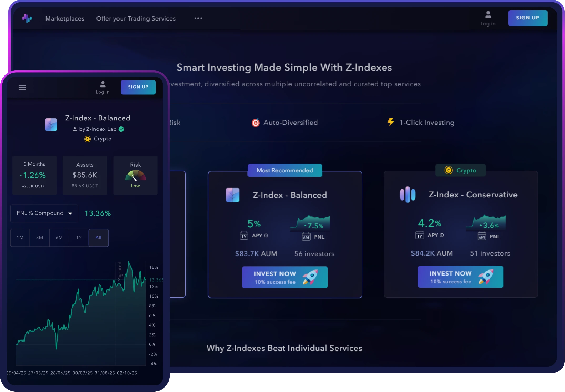This screenshot has height=392, width=565.
Task: Click the Migrated marker on the chart
Action: [x=120, y=271]
